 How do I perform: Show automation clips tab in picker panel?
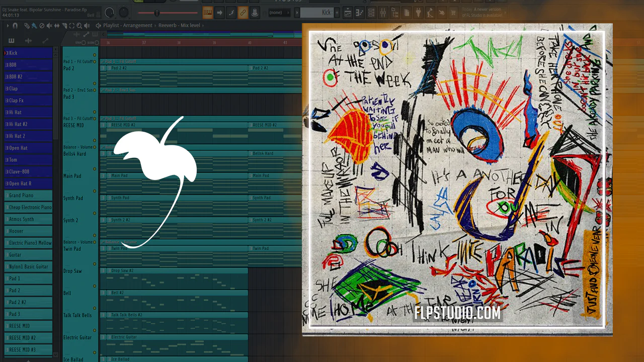tap(45, 41)
